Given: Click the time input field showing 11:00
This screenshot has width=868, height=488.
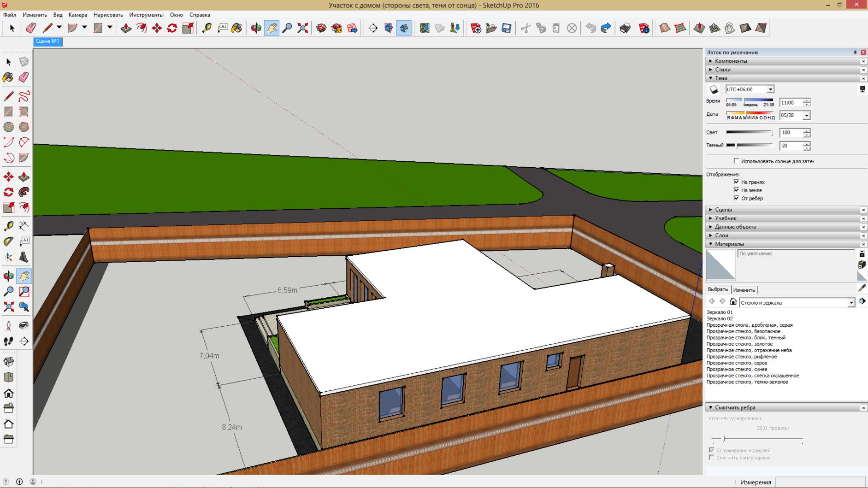Looking at the screenshot, I should pos(790,103).
